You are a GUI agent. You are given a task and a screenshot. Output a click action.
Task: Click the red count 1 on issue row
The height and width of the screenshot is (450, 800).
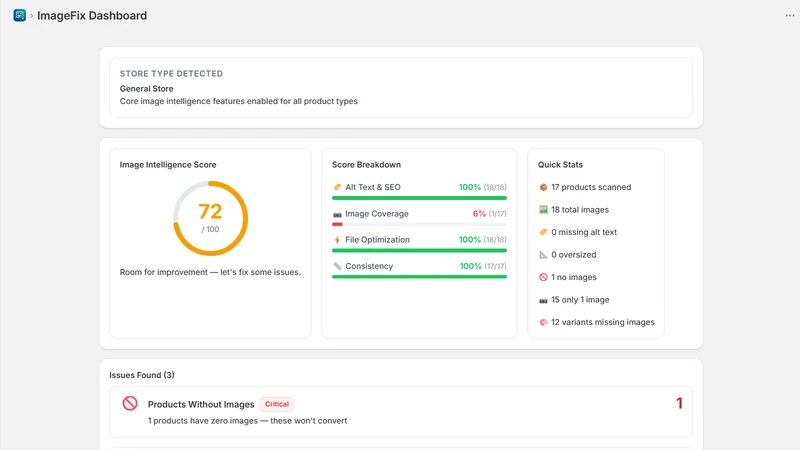click(x=679, y=404)
